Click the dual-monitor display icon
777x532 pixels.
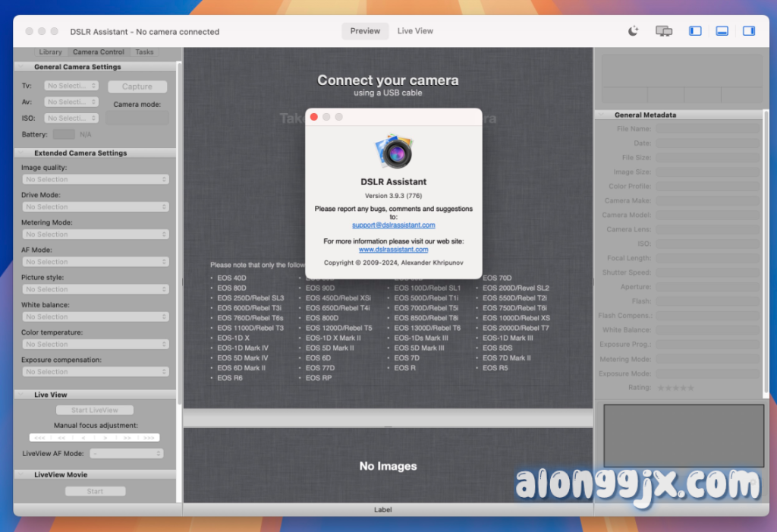(664, 31)
